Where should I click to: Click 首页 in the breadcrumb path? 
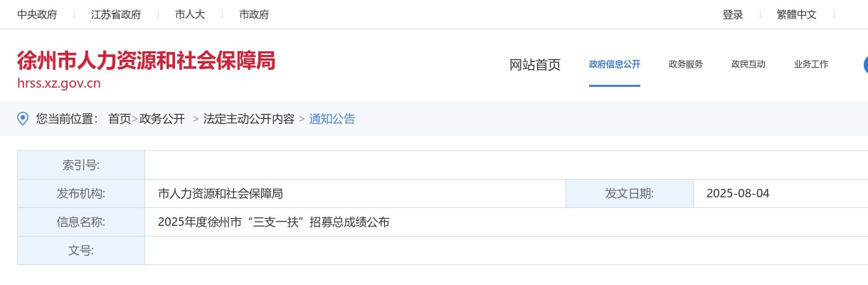[120, 119]
